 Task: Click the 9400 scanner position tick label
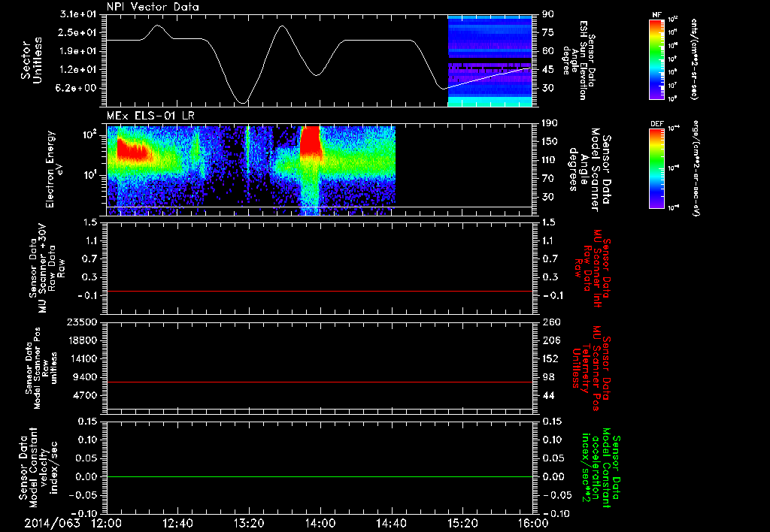click(x=86, y=377)
